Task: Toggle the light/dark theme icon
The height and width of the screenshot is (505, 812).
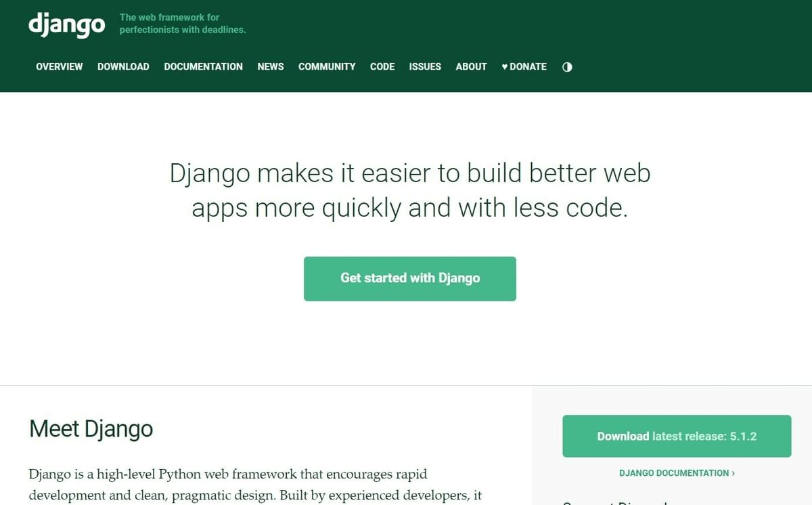Action: coord(567,66)
